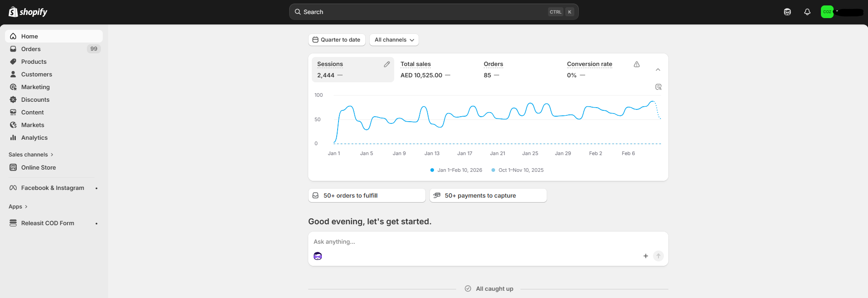Click the 50+ orders to fulfill button

pos(367,195)
